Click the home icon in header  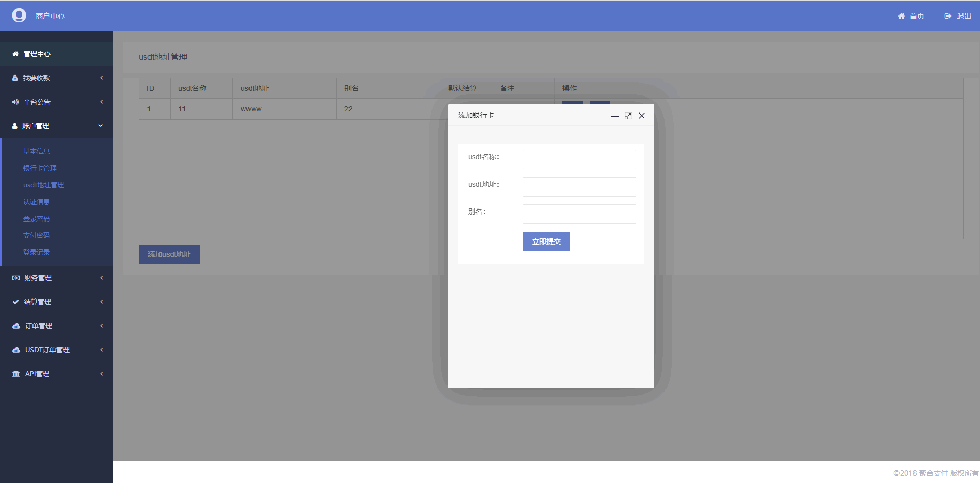tap(901, 16)
